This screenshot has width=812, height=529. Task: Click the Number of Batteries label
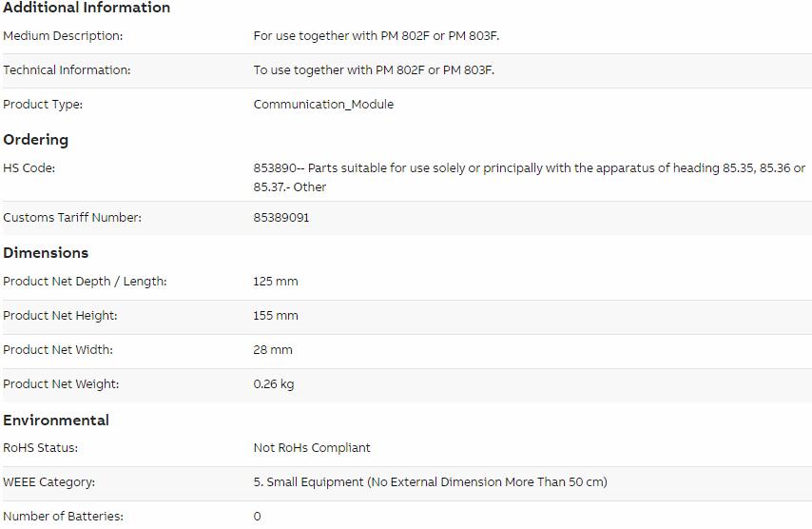(63, 516)
